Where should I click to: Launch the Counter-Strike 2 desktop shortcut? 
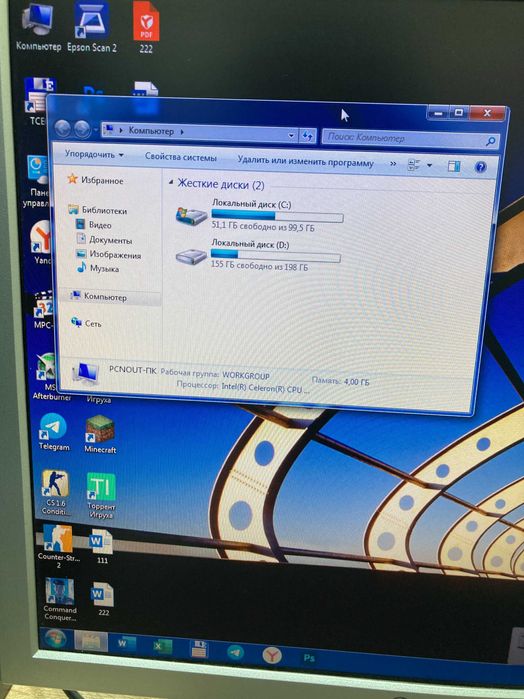tap(58, 547)
